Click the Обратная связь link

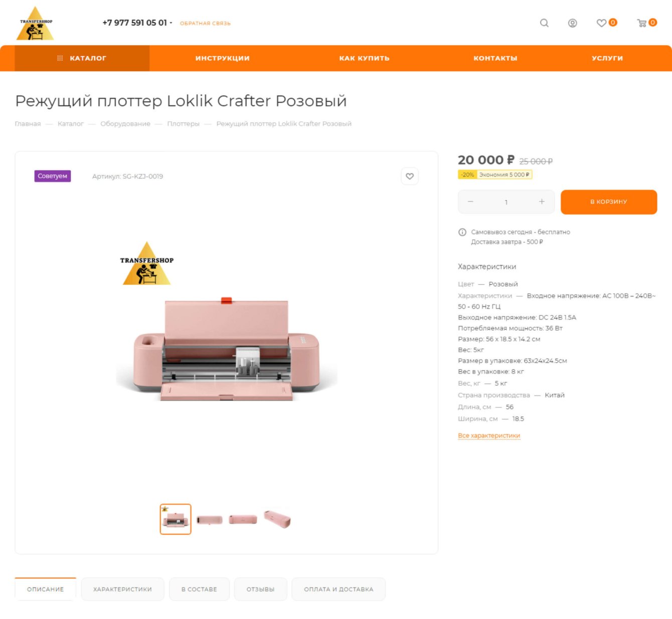[205, 23]
